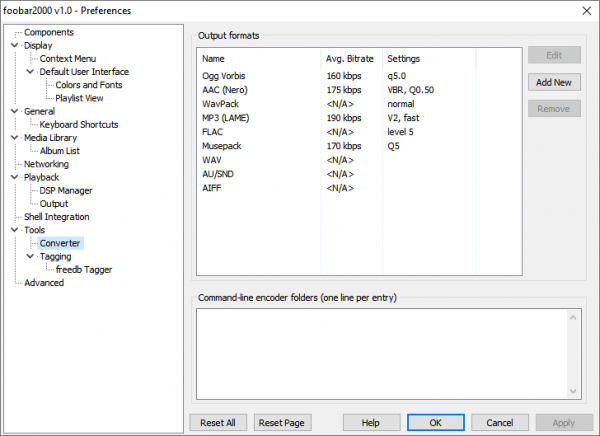Collapse the Tools tree expander
Viewport: 600px width, 436px height.
(x=14, y=230)
